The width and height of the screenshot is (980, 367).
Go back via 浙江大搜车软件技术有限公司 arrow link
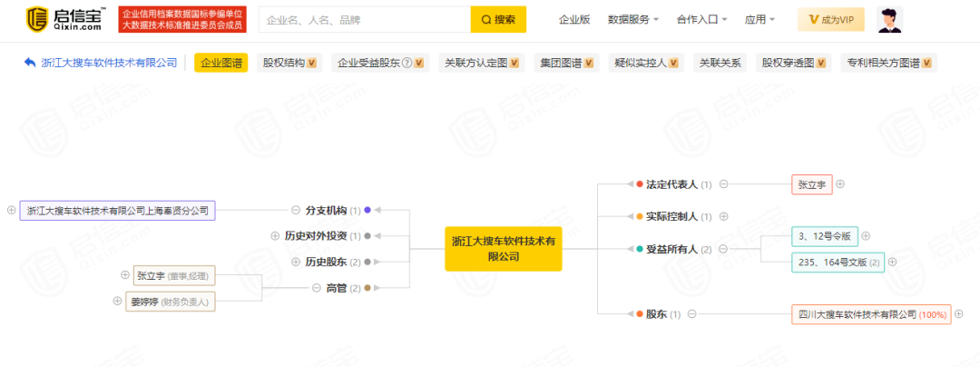pos(101,63)
